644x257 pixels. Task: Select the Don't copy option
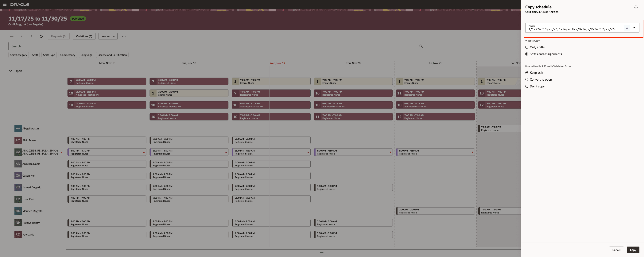coord(527,86)
